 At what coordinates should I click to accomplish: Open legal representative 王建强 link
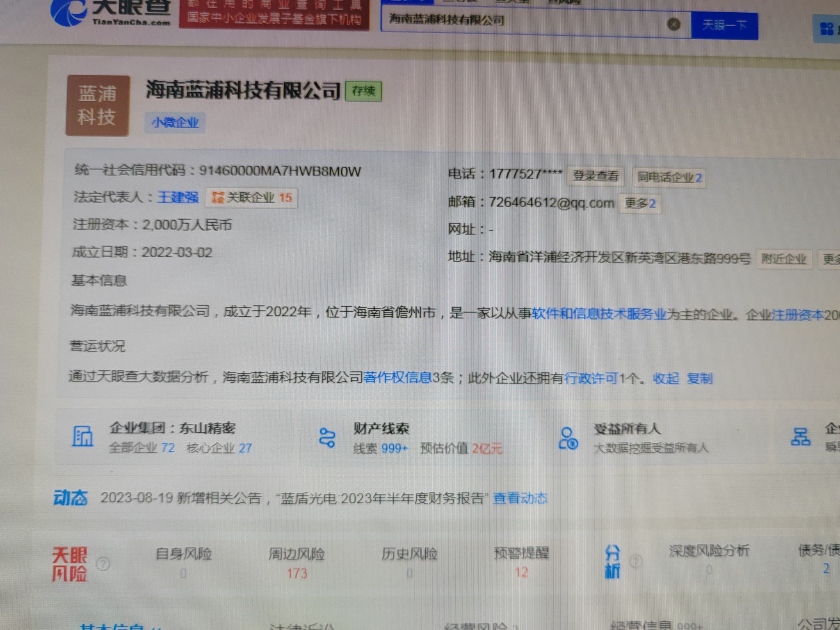(178, 197)
